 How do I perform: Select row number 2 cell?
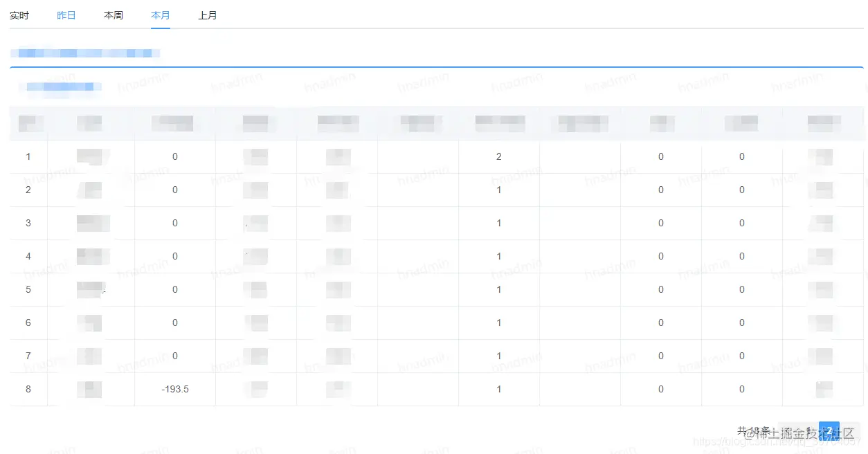(x=28, y=190)
